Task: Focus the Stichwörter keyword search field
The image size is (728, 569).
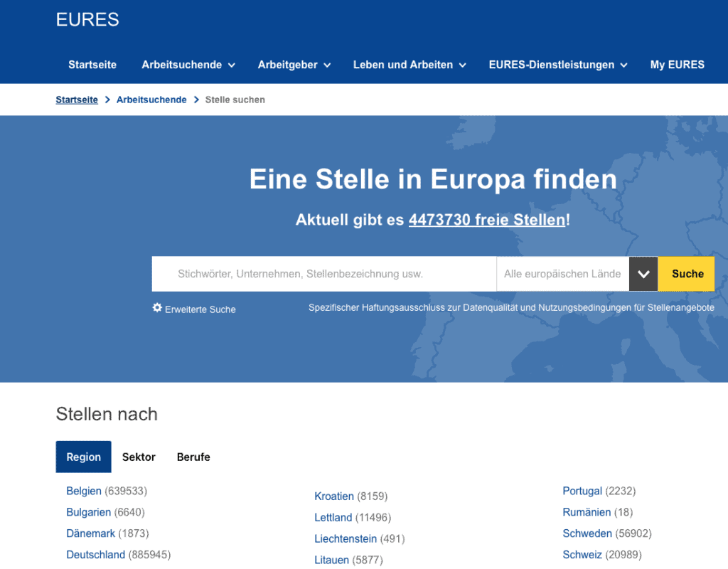Action: [x=324, y=274]
